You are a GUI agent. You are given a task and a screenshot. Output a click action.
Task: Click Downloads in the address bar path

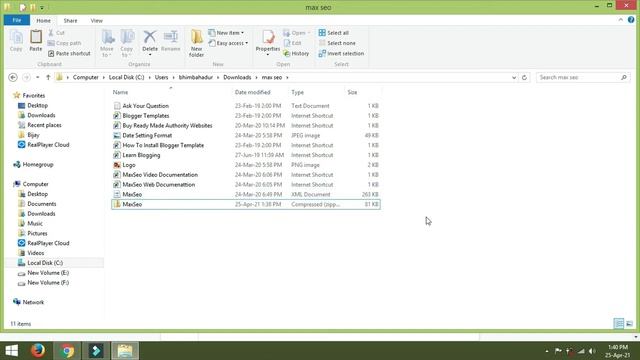click(x=237, y=77)
